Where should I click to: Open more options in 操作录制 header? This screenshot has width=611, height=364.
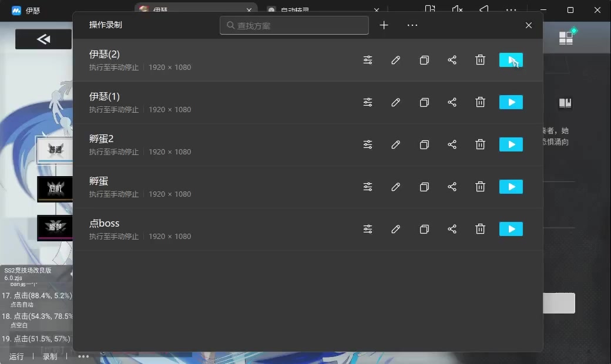tap(412, 25)
